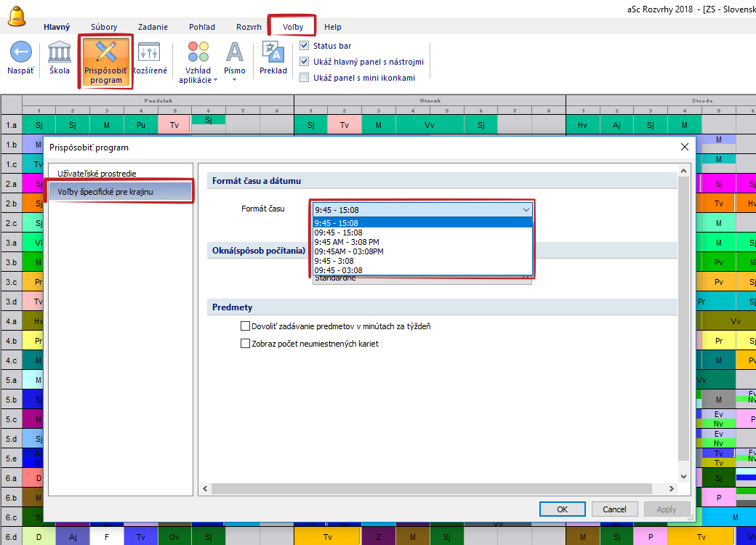Click Prispôsobiť program ribbon icon
756x545 pixels.
point(106,52)
